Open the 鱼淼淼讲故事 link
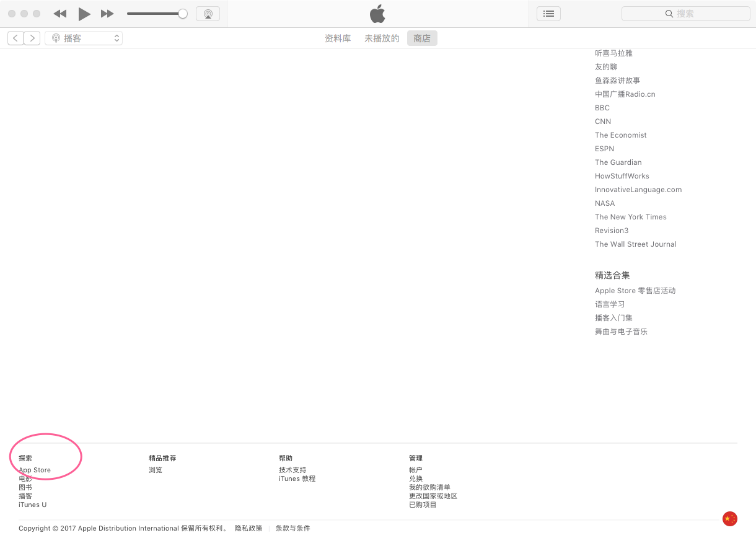756x543 pixels. [x=617, y=81]
